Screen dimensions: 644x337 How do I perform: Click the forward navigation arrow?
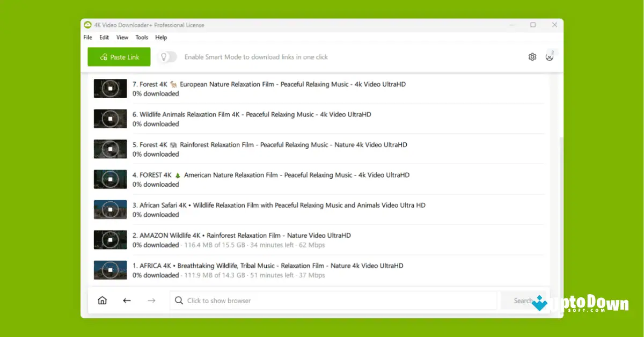click(x=151, y=301)
